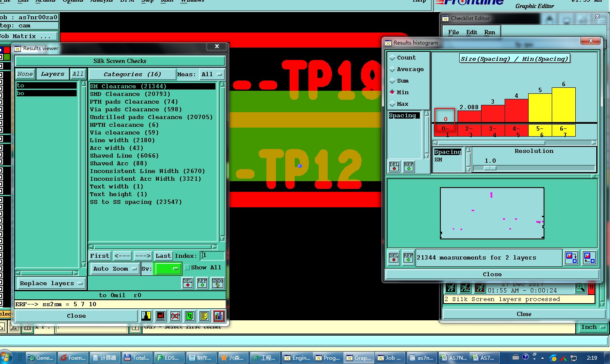Close the Results viewer panel

(76, 316)
